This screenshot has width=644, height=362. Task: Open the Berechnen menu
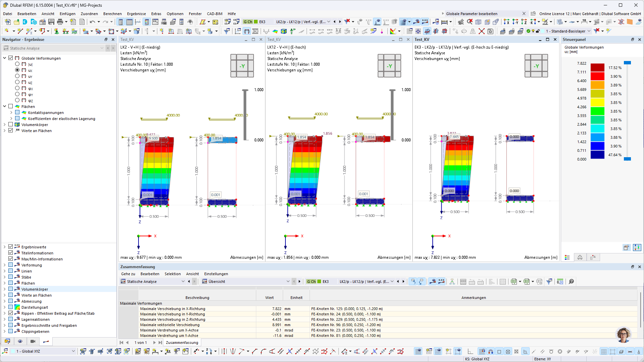pos(112,14)
